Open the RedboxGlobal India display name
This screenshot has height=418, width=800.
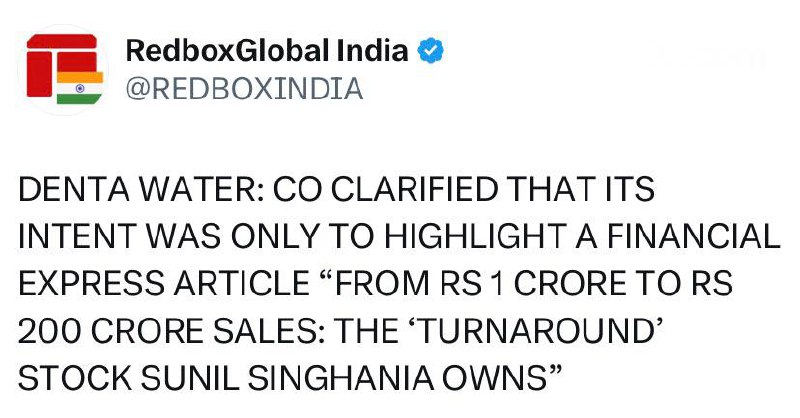(267, 52)
